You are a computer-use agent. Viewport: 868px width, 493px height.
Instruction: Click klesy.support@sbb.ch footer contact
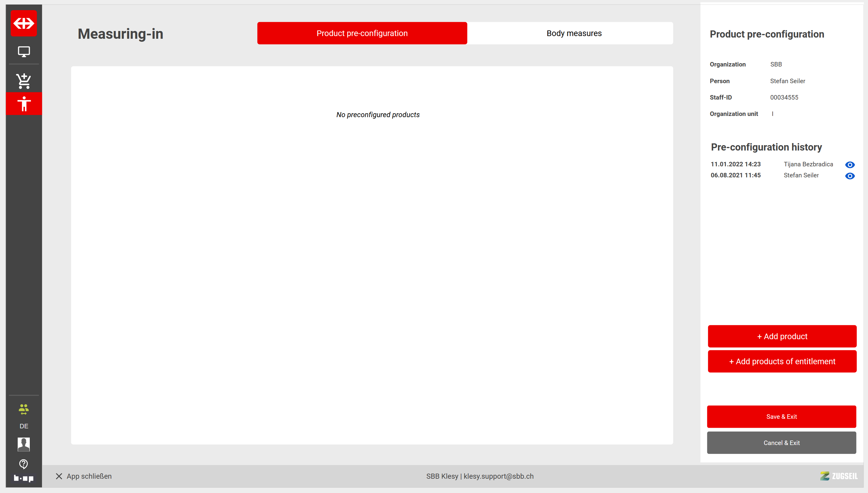pyautogui.click(x=498, y=476)
